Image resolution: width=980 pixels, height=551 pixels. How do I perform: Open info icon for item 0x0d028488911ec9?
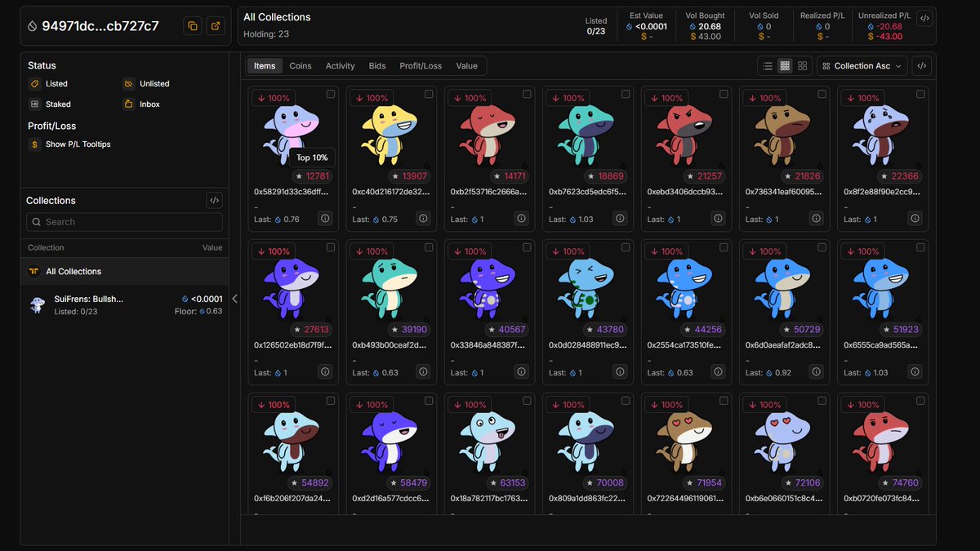coord(620,372)
